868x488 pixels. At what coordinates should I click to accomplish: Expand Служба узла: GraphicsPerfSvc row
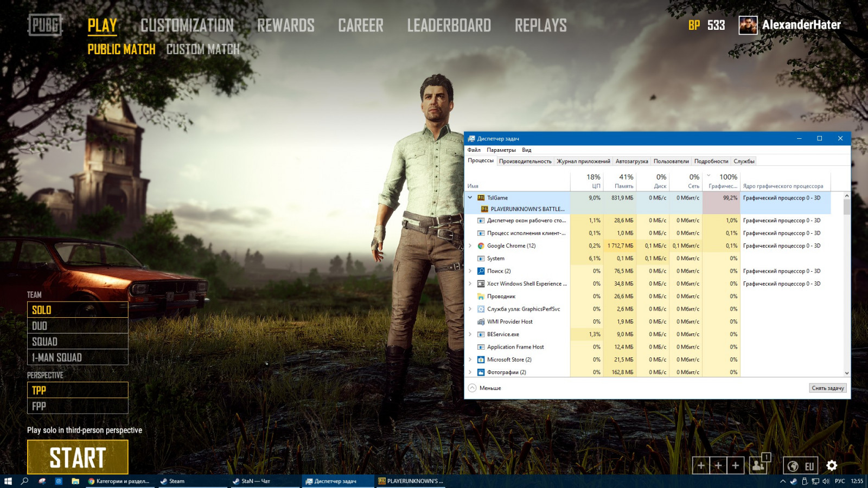click(470, 309)
